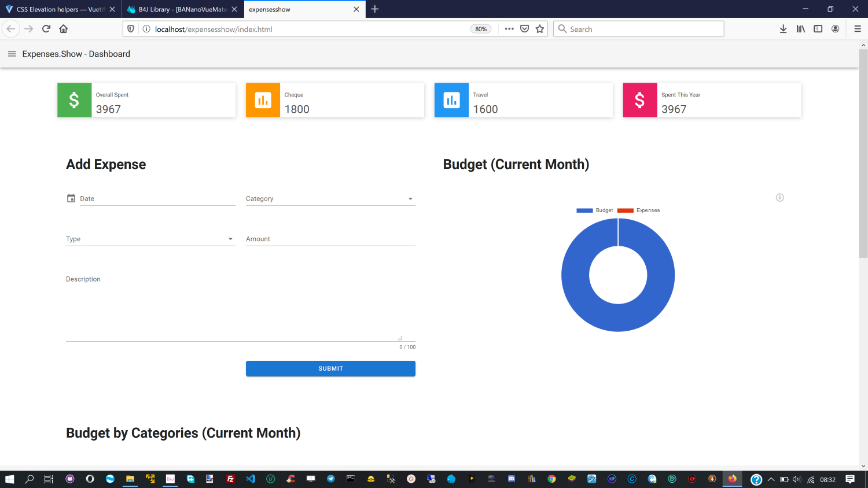This screenshot has width=868, height=488.
Task: Open the Firefox library icon
Action: point(801,29)
